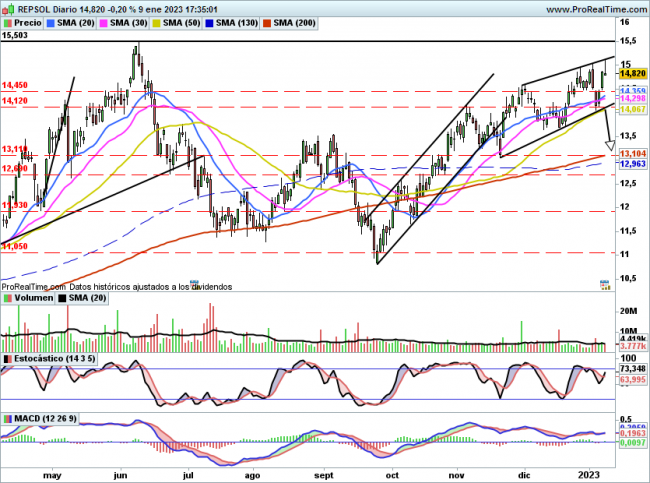Click the REPSOL chart icon in title bar

[7, 7]
